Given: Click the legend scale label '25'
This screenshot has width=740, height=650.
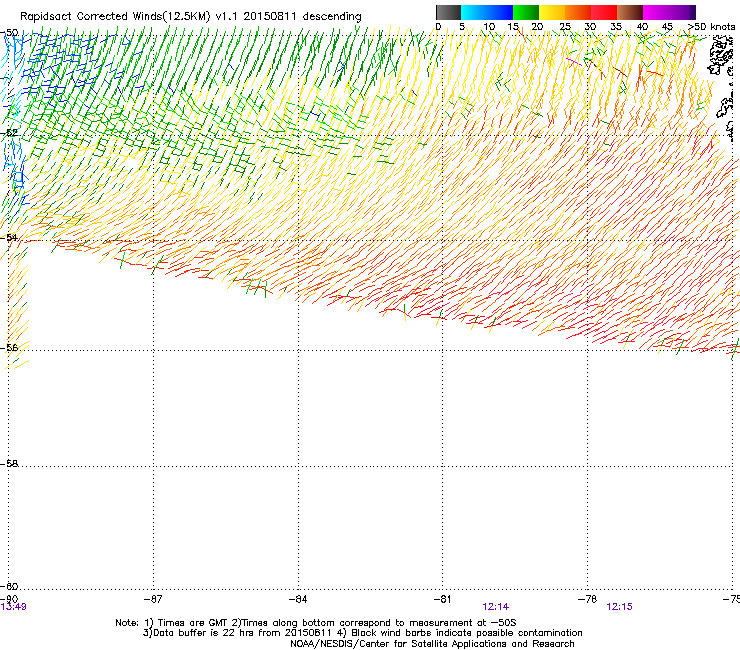Looking at the screenshot, I should click(x=565, y=26).
